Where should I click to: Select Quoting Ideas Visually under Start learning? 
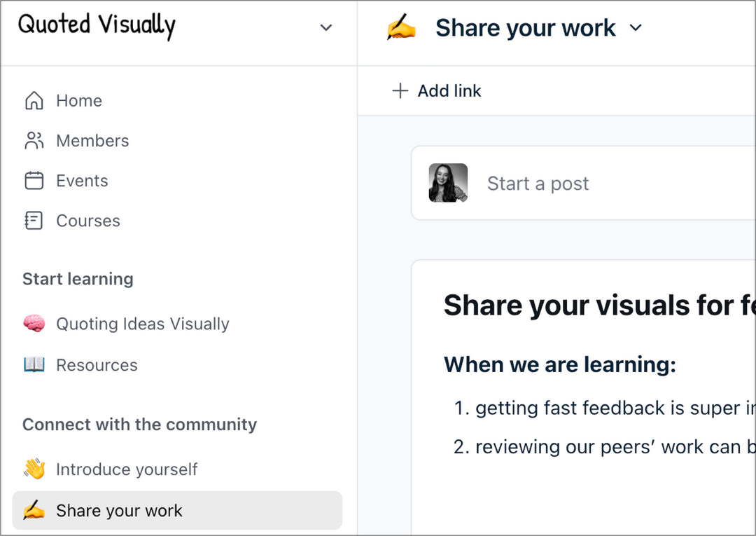coord(142,324)
